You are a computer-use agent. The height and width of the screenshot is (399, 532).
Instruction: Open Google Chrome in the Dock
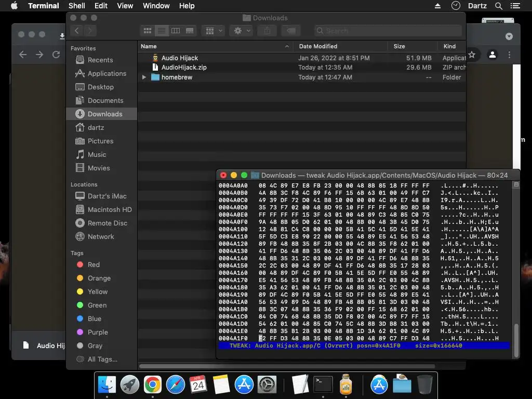(152, 385)
